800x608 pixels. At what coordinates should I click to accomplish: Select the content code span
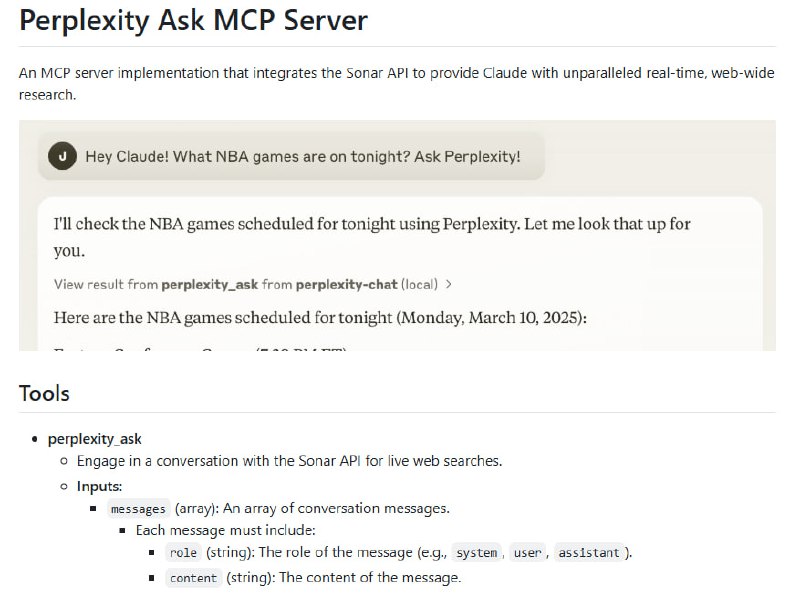(x=193, y=578)
